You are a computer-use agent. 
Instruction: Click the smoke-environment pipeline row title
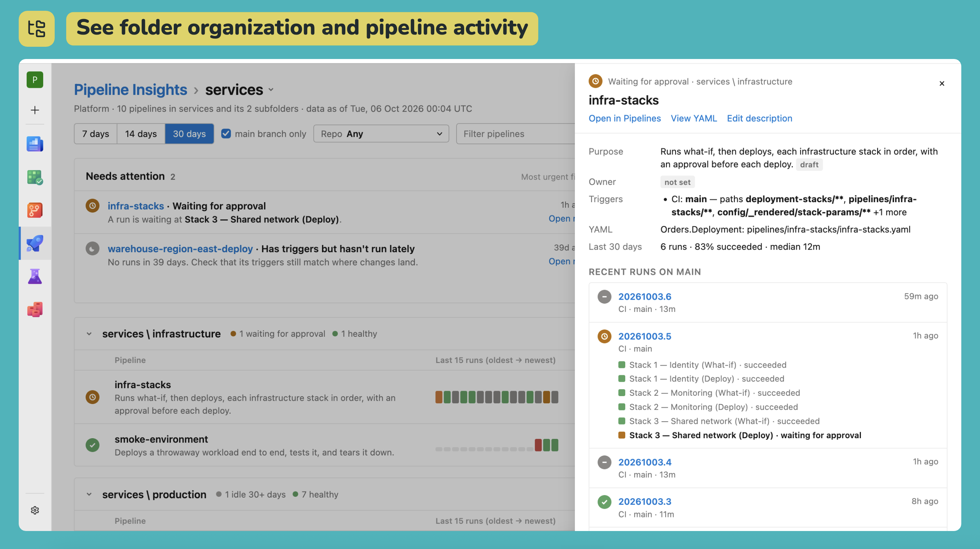[x=161, y=439]
